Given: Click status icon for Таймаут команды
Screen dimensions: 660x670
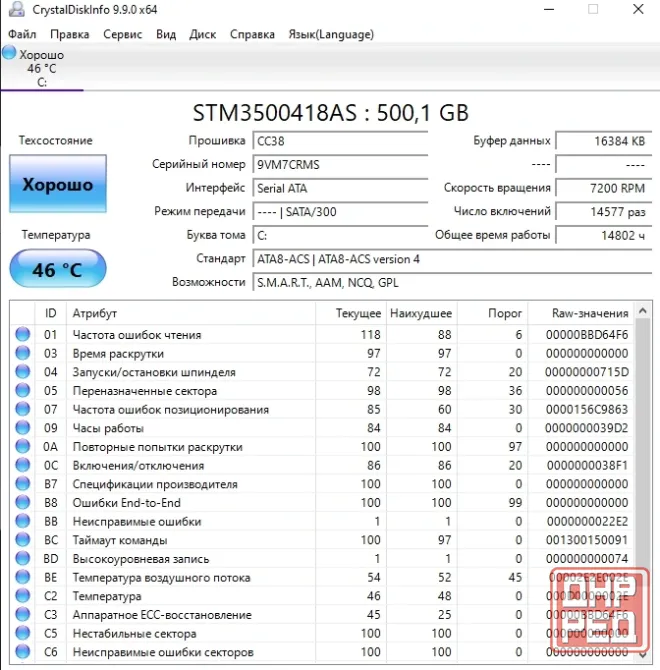Looking at the screenshot, I should (x=23, y=540).
